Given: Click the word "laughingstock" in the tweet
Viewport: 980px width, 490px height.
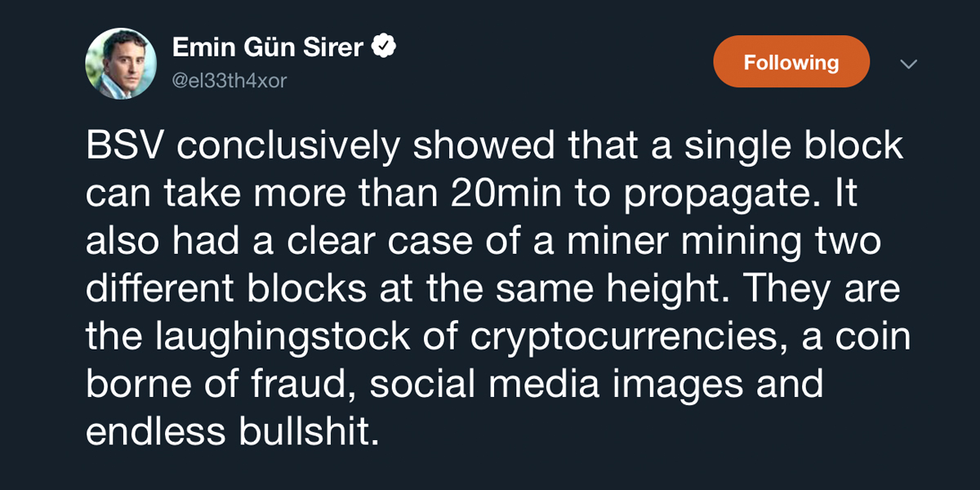Looking at the screenshot, I should (277, 338).
